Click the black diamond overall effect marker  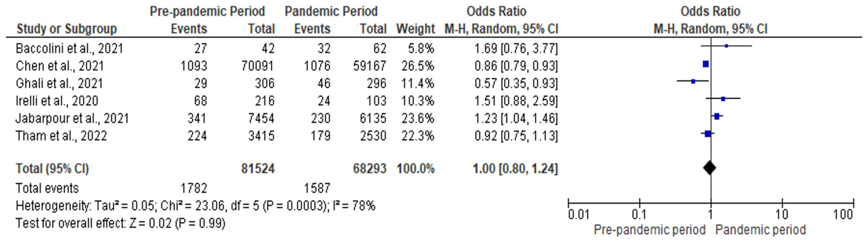(710, 168)
